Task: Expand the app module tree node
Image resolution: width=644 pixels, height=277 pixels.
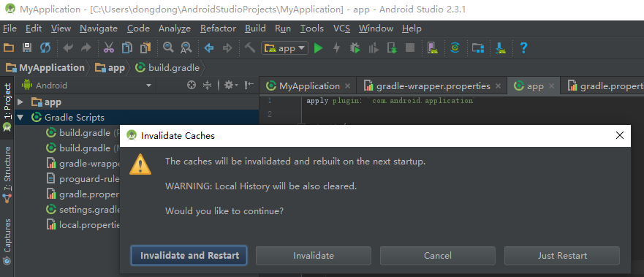Action: click(21, 102)
